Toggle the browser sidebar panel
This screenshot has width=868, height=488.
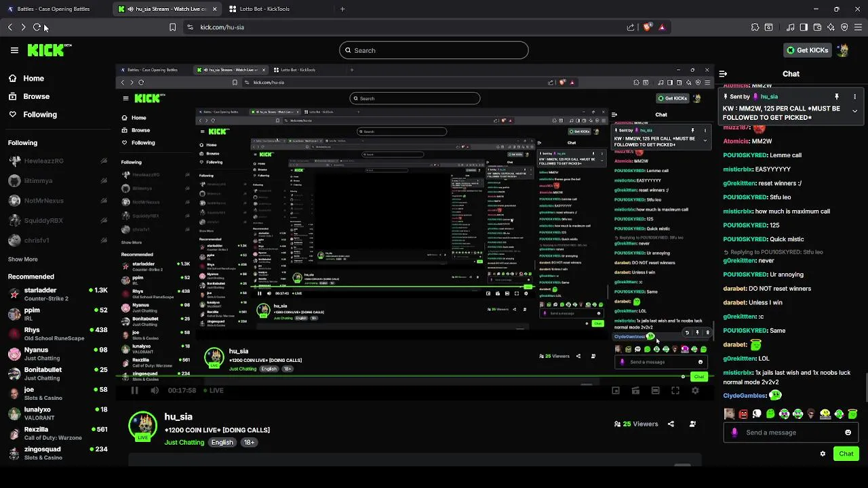tap(804, 27)
